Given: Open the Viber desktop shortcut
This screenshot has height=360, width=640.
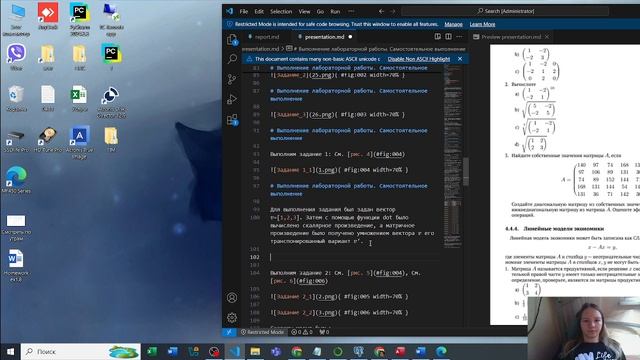Looking at the screenshot, I should (16, 58).
